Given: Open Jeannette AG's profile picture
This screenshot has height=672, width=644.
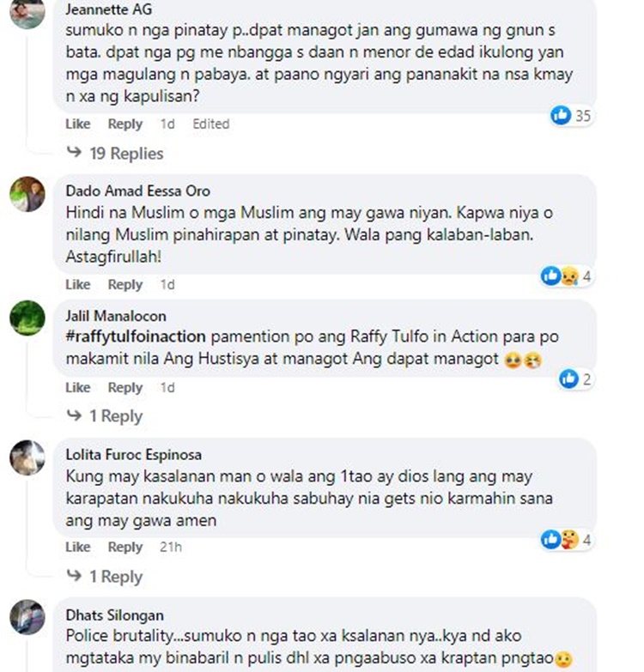Looking at the screenshot, I should tap(27, 13).
